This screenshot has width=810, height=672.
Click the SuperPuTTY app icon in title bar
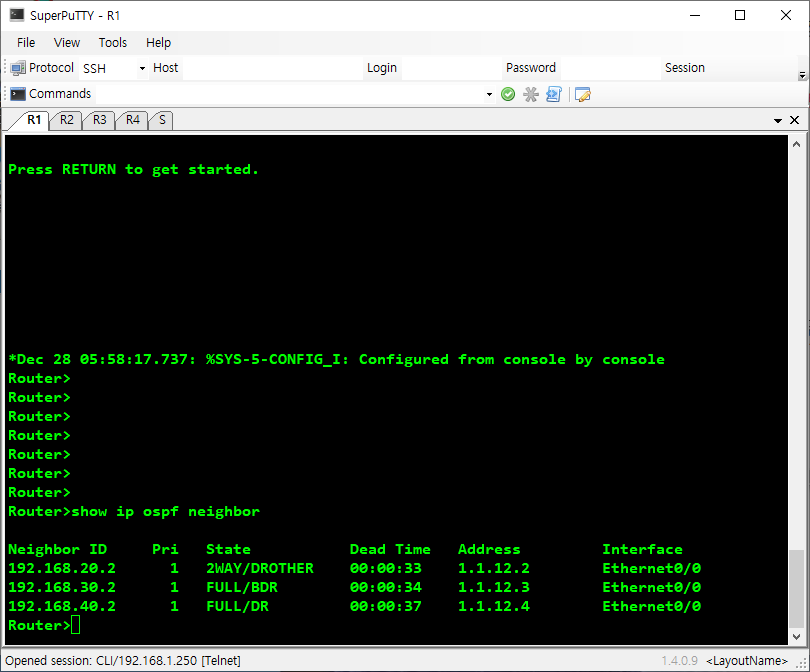coord(17,15)
